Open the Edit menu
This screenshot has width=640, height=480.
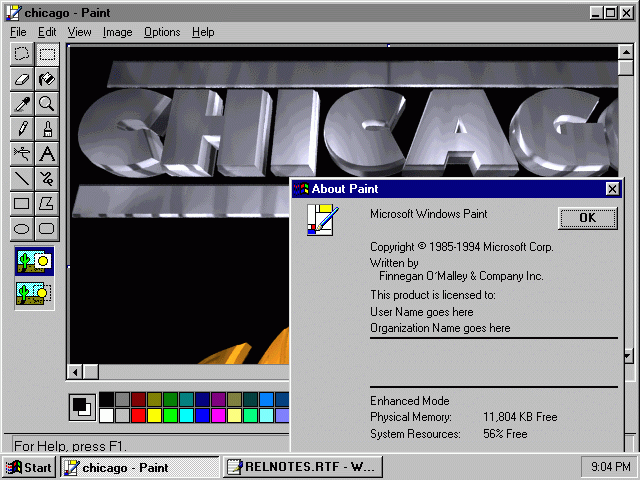[47, 32]
